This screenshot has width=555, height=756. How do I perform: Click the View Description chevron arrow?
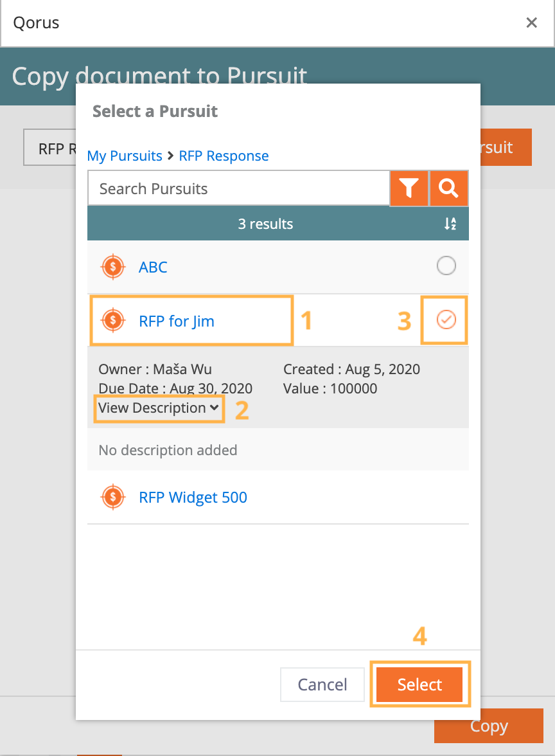click(214, 408)
